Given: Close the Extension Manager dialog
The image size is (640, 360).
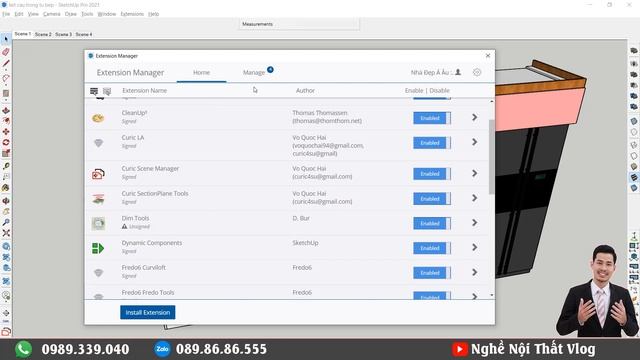Looking at the screenshot, I should click(488, 56).
